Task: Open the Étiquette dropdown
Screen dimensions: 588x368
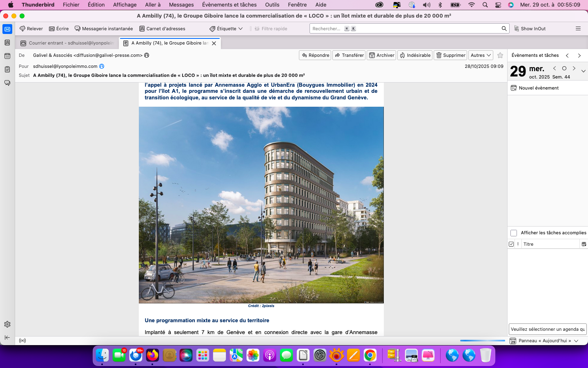Action: coord(226,29)
